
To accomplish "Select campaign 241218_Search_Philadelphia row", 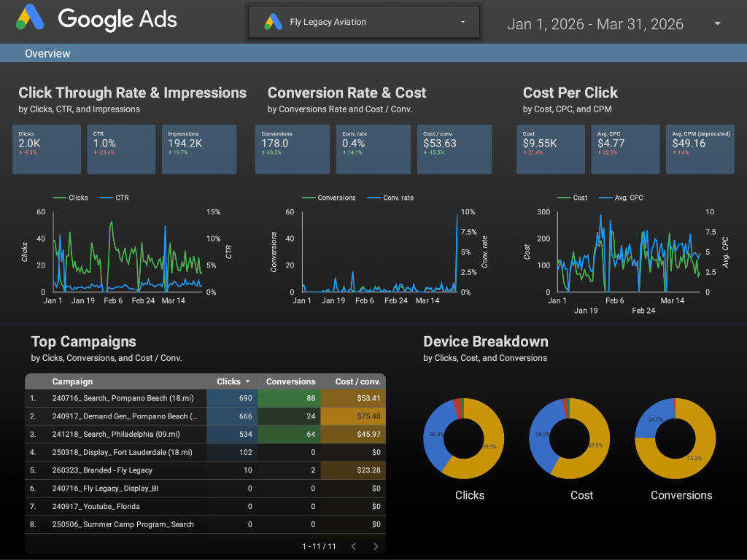I will point(205,435).
